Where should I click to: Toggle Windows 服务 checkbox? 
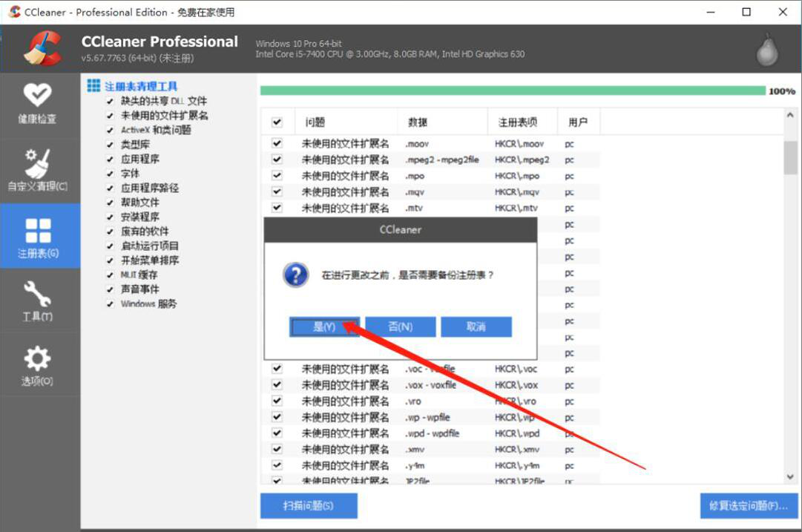click(110, 304)
